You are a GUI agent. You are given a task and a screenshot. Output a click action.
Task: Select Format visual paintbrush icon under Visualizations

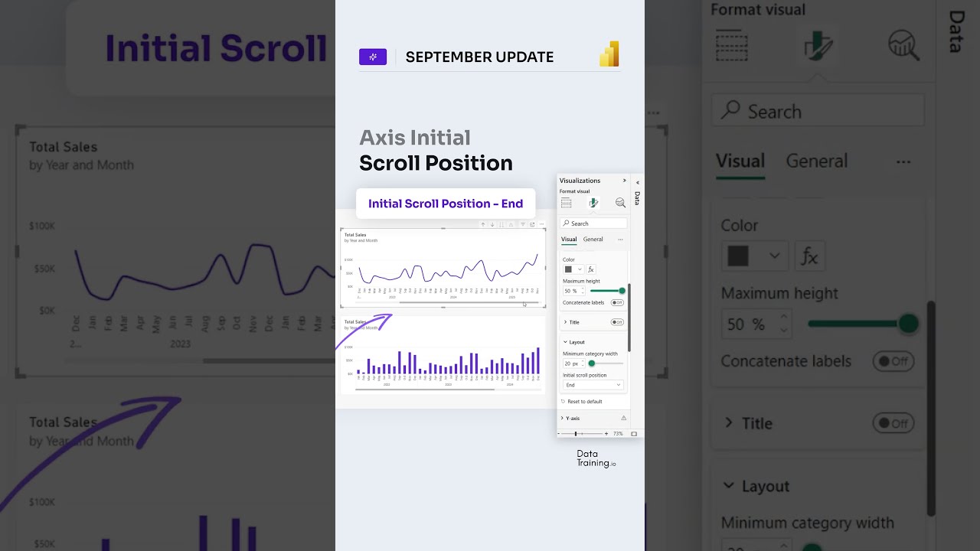click(x=593, y=203)
